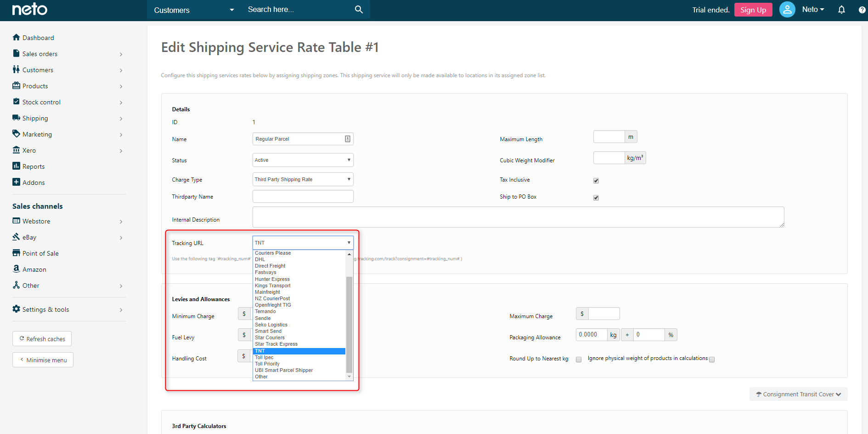Click the Sign Up button

[x=753, y=10]
